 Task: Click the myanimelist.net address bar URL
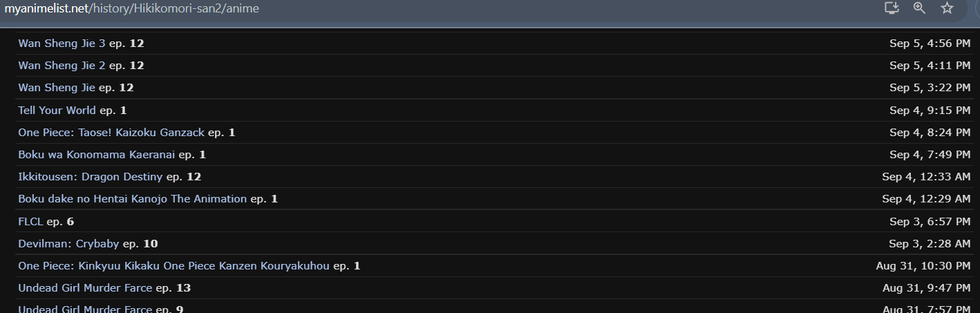point(132,8)
